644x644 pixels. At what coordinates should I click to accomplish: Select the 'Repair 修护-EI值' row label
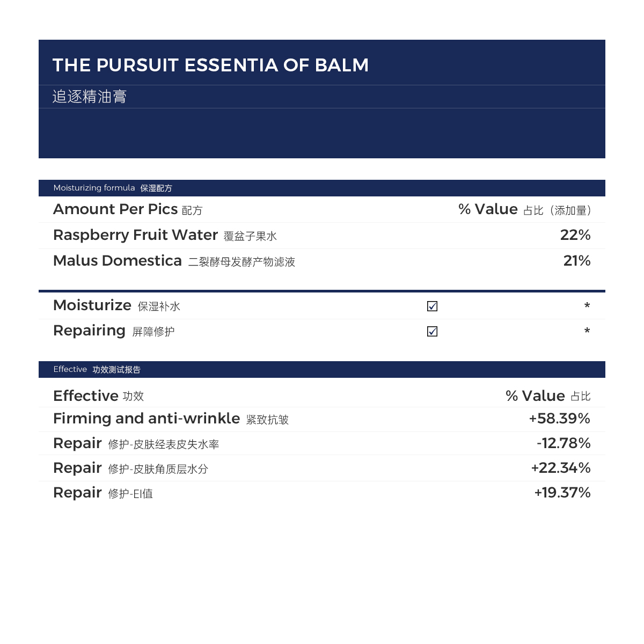click(103, 493)
